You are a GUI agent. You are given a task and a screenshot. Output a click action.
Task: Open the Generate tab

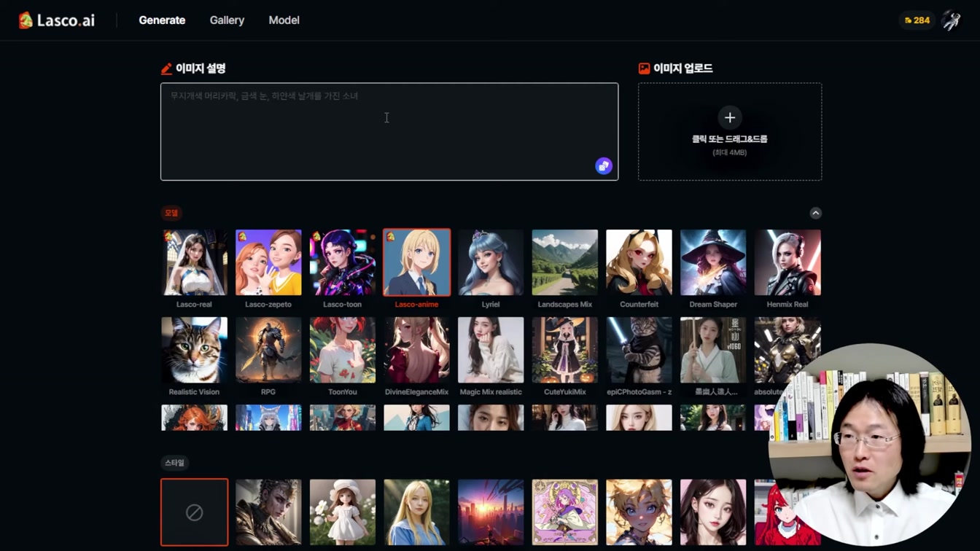(x=162, y=20)
